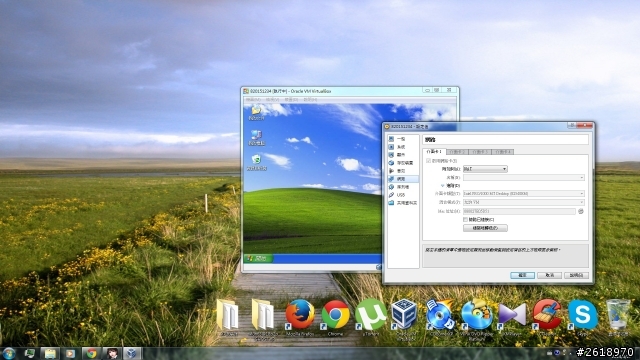
Task: Launch CDBurnerXP desktop shortcut
Action: coord(440,317)
